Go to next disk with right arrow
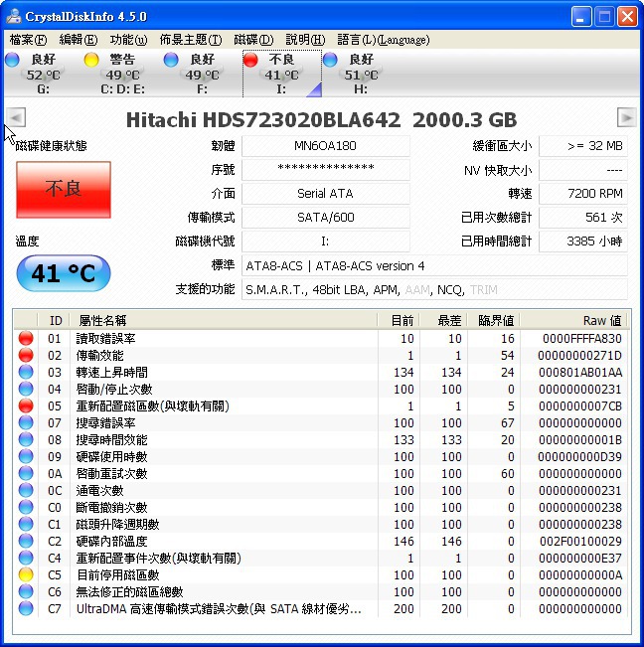This screenshot has height=647, width=644. point(627,117)
